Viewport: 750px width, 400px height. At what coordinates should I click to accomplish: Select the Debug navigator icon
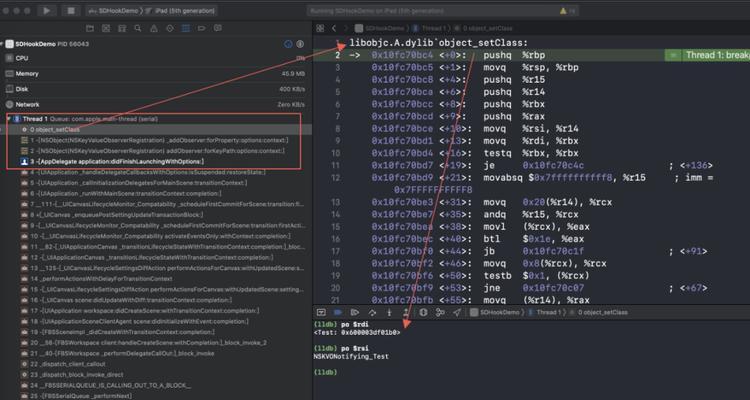point(186,29)
